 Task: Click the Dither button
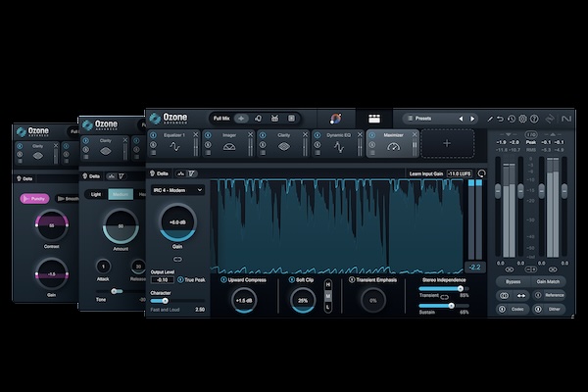(x=549, y=310)
